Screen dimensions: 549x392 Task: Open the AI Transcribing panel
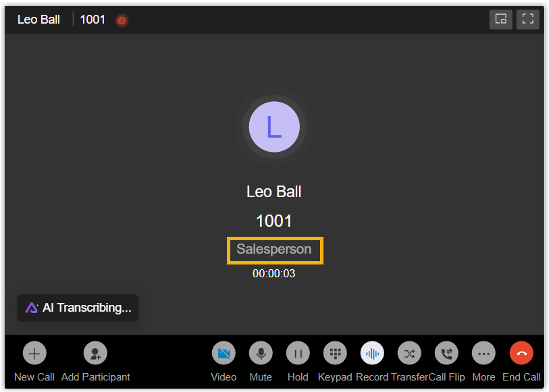coord(78,308)
